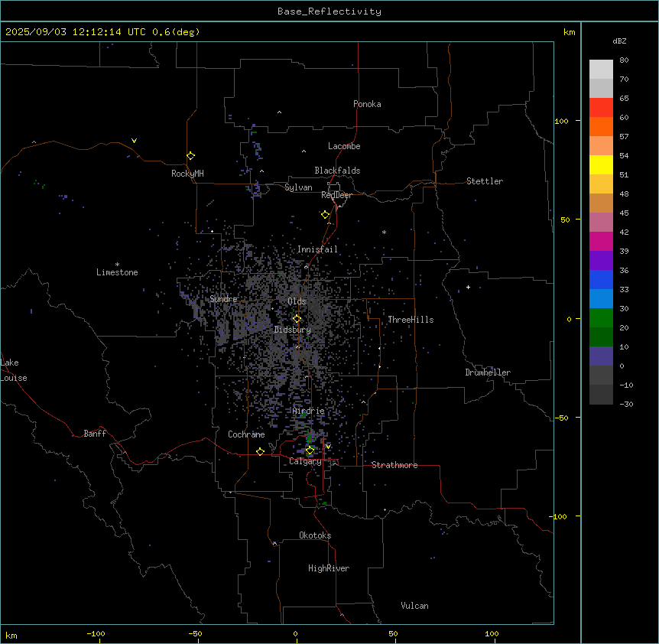Click the -50 tick on the vertical axis
Screen dimensions: 659x644
pyautogui.click(x=561, y=418)
